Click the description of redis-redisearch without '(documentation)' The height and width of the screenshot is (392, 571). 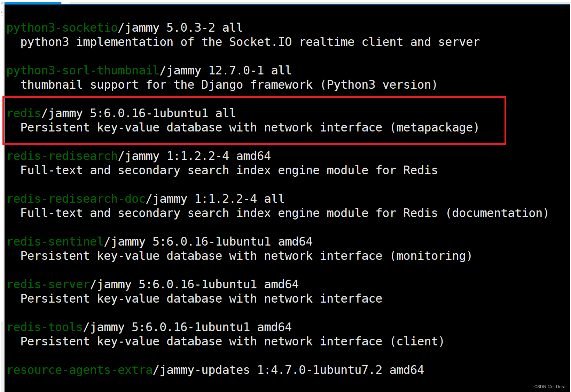229,170
